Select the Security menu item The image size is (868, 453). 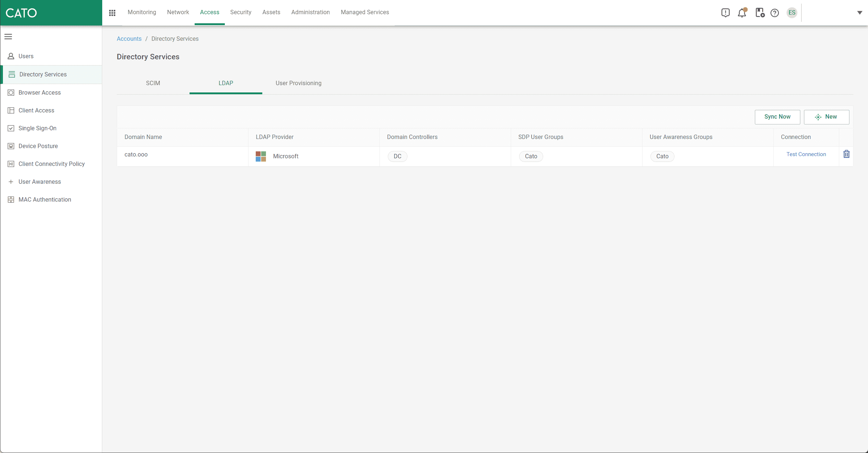[240, 12]
